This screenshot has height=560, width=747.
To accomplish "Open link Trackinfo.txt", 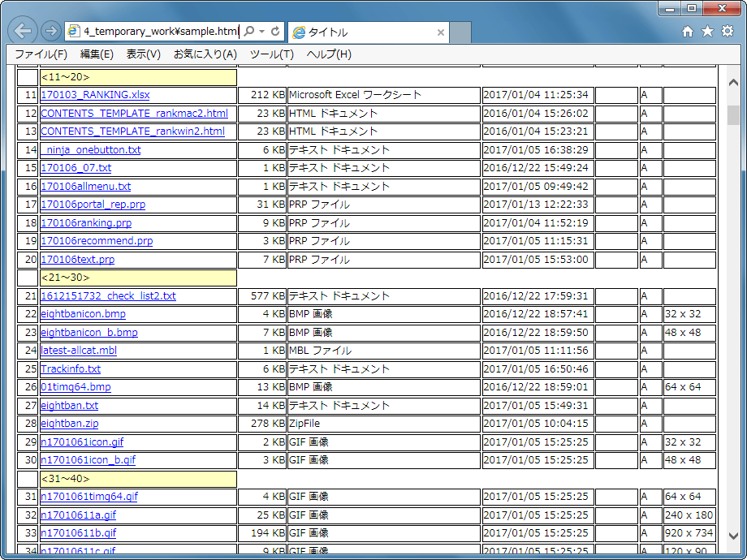I will 71,369.
